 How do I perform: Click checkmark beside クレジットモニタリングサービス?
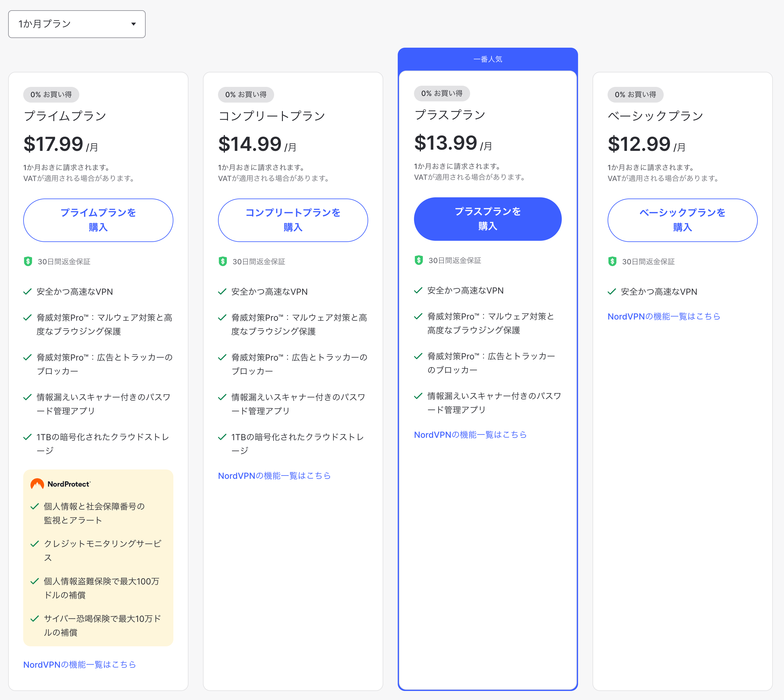35,543
